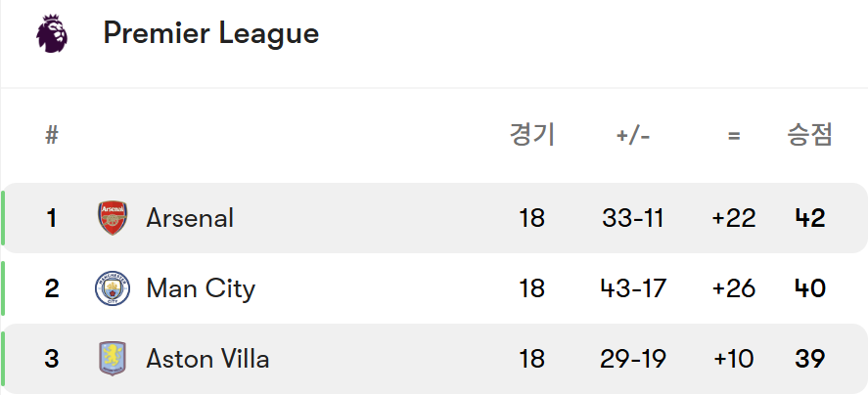Click Aston Villa's 39 points value
The image size is (868, 395).
tap(810, 359)
